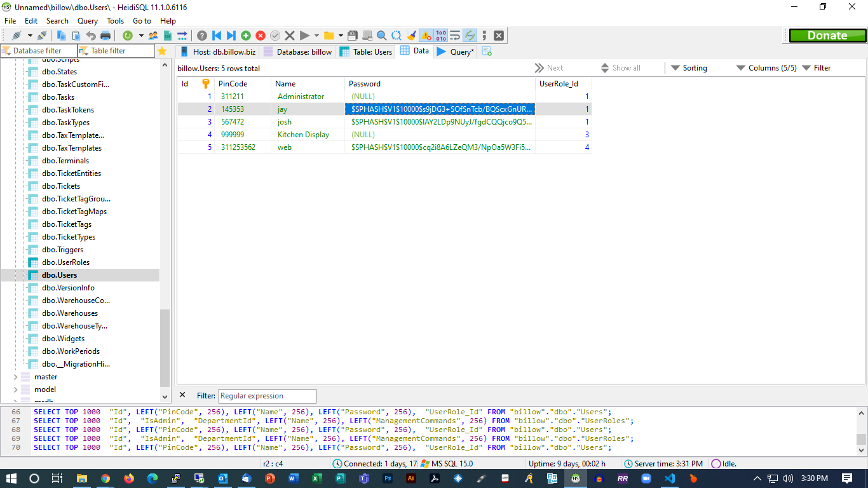The height and width of the screenshot is (488, 868).
Task: Open the help question mark icon
Action: pyautogui.click(x=202, y=36)
